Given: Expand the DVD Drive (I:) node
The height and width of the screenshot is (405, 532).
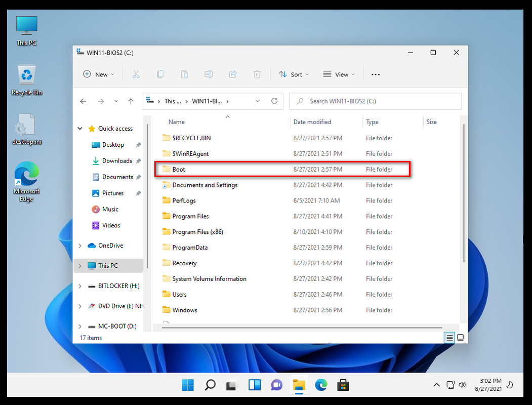Looking at the screenshot, I should click(80, 306).
